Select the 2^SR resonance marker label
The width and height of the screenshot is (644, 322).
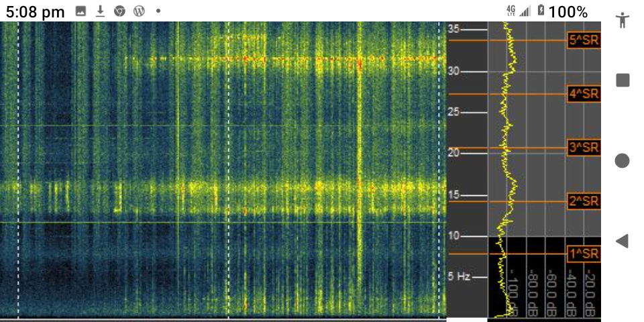pos(583,201)
